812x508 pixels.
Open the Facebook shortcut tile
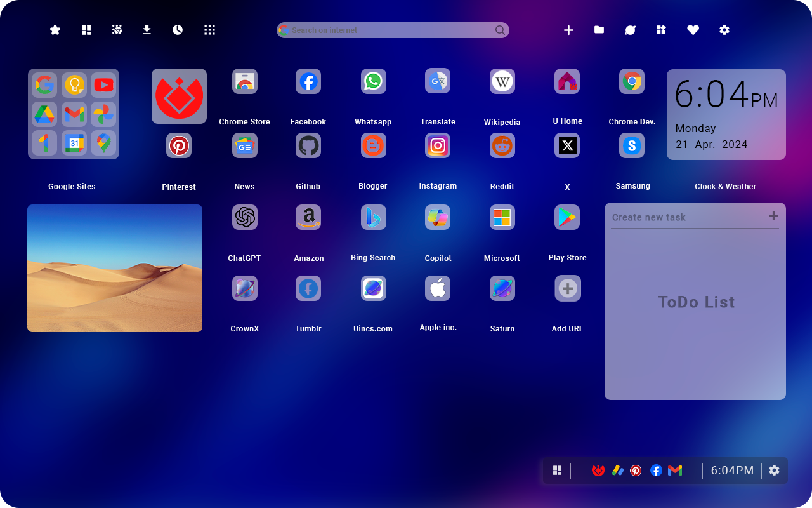click(x=308, y=81)
